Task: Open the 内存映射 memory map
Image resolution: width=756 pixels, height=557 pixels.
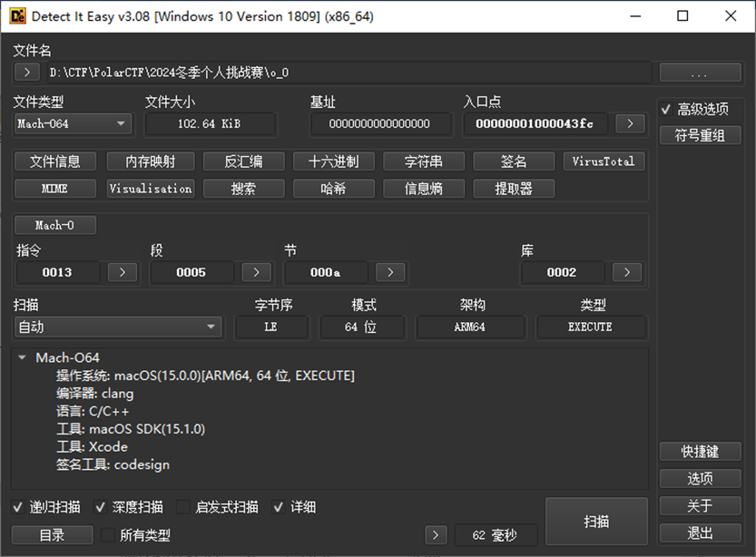Action: (x=150, y=161)
